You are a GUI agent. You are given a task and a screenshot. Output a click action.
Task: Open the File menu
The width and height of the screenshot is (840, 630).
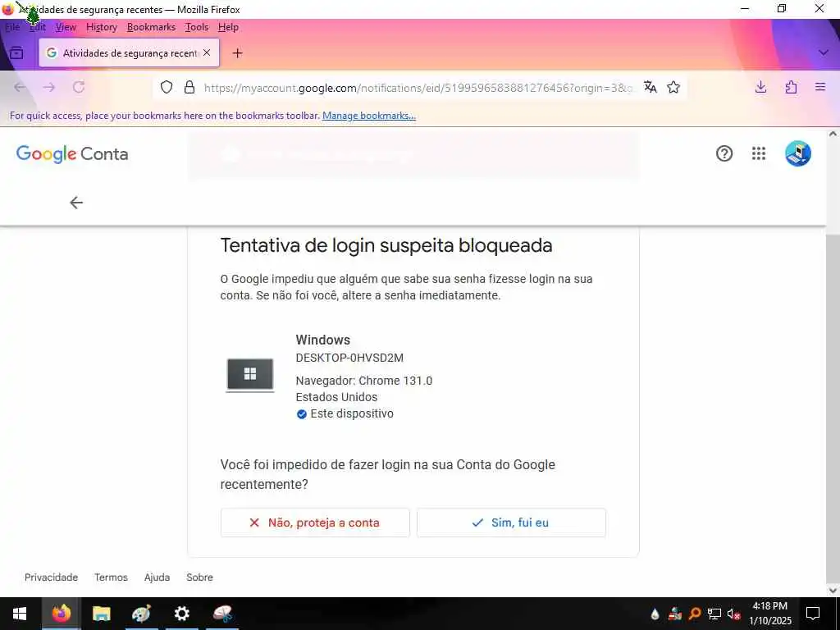click(x=11, y=27)
